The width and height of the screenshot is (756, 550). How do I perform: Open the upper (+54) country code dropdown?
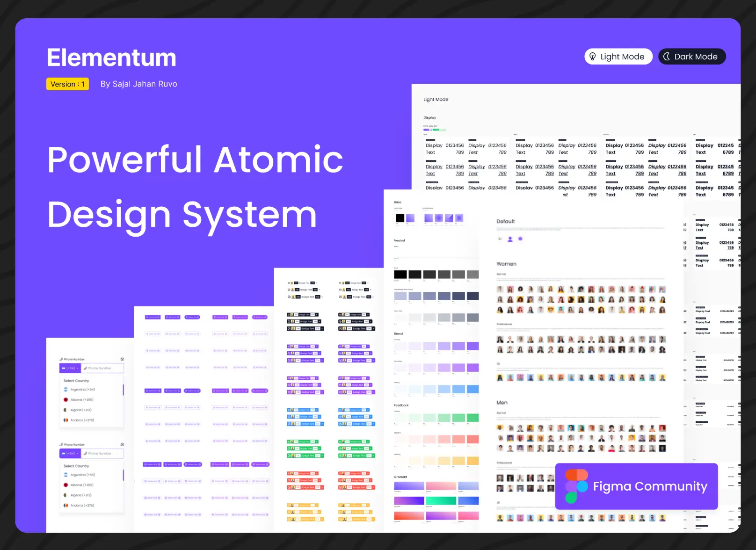click(70, 369)
